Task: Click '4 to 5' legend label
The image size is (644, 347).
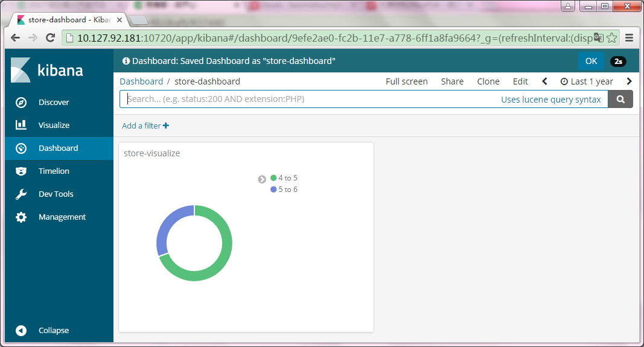Action: click(288, 178)
